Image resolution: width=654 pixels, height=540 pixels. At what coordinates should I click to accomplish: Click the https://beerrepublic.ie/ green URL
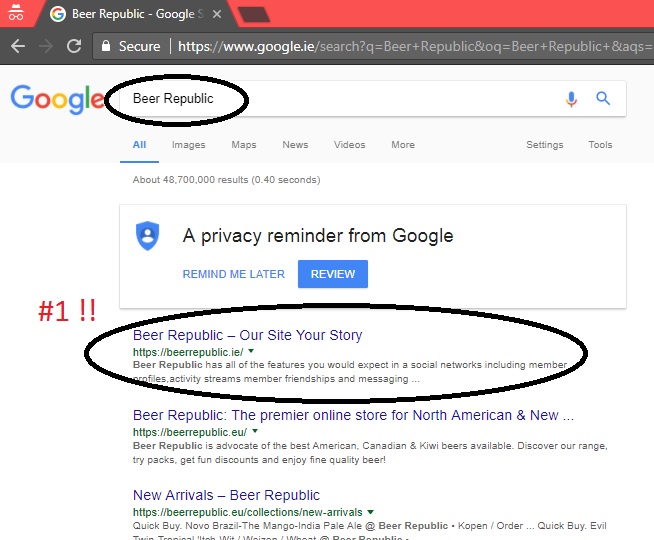(188, 352)
